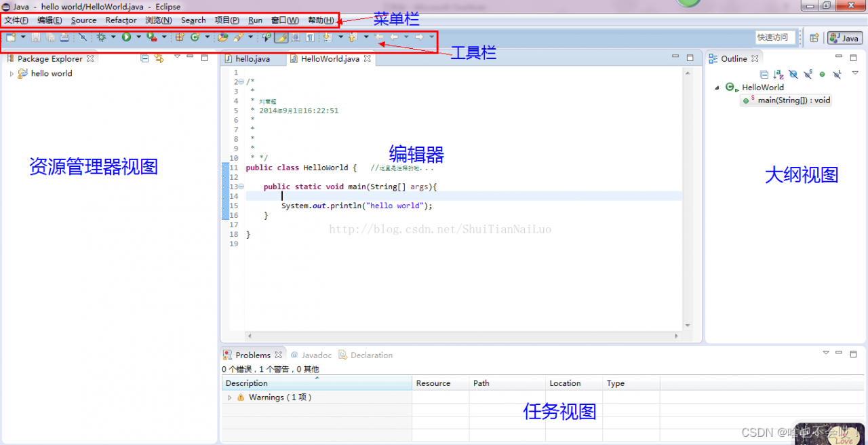Viewport: 868px width, 445px height.
Task: Toggle Skip All Breakpoints
Action: pos(83,37)
